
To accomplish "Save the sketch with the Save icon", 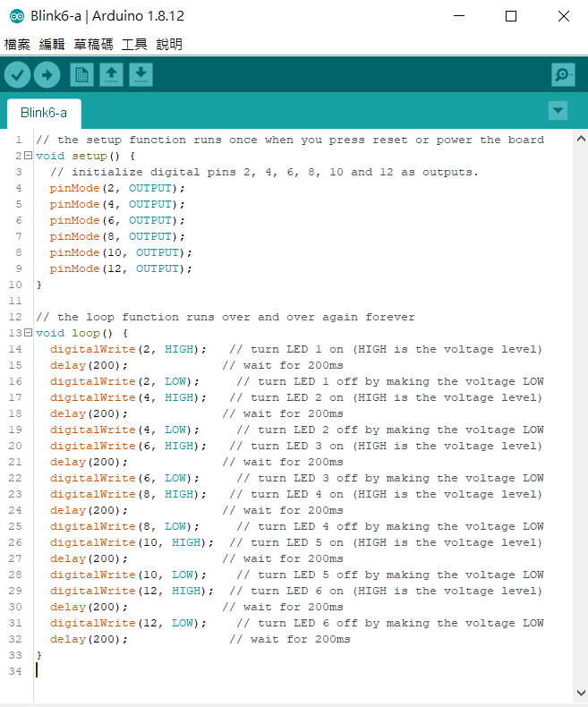I will point(141,75).
